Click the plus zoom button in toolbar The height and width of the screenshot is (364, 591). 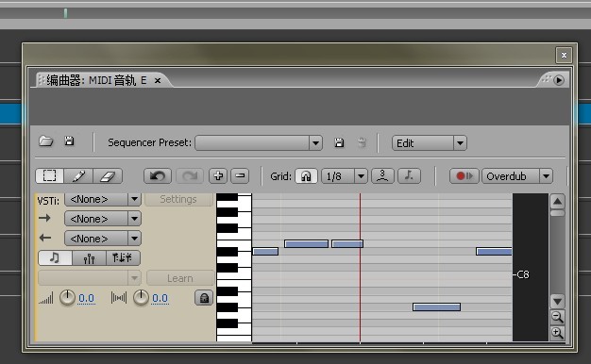point(218,175)
